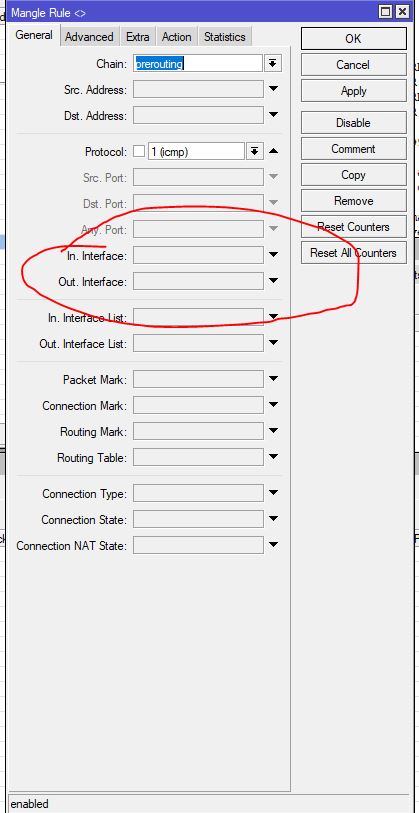Image resolution: width=419 pixels, height=813 pixels.
Task: Click inside the Chain text field
Action: 198,64
